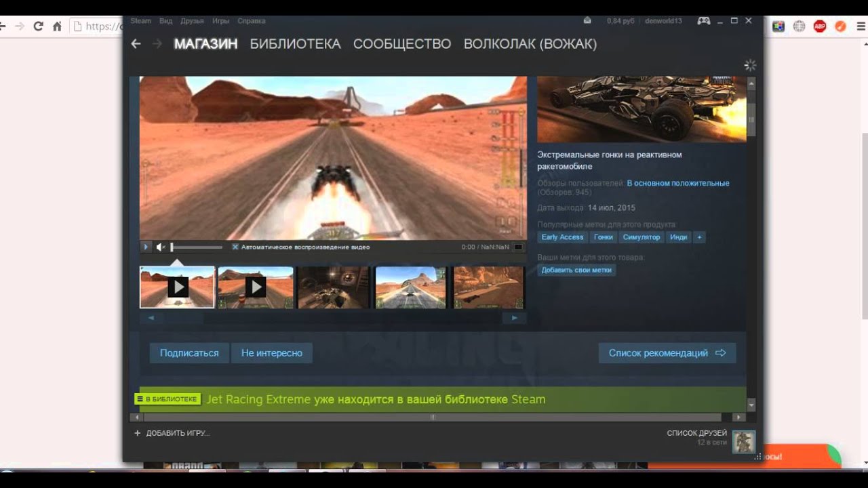Open the Игры menu

[x=221, y=21]
